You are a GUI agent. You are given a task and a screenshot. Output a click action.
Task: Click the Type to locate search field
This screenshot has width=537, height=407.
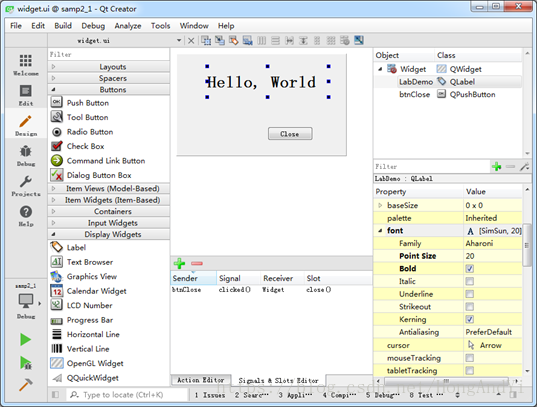[x=127, y=395]
